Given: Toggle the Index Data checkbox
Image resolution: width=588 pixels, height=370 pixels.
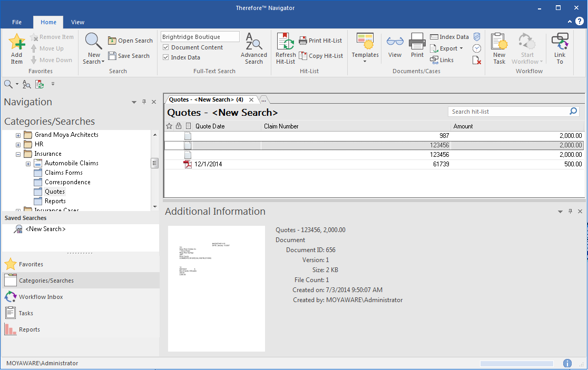Looking at the screenshot, I should pos(166,57).
